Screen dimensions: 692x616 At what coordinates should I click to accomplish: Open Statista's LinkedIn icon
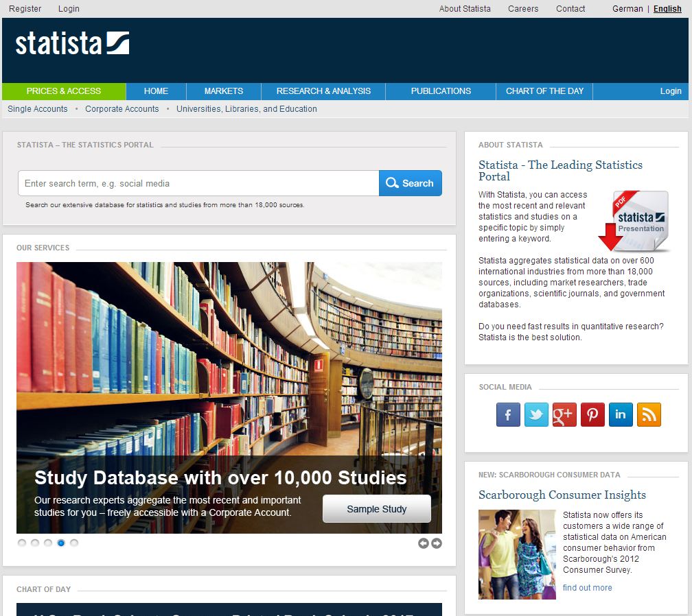click(x=621, y=414)
